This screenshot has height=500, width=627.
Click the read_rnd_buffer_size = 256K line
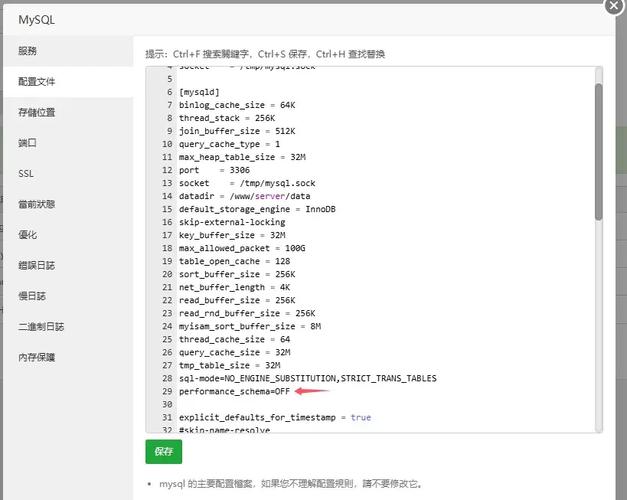tap(247, 313)
